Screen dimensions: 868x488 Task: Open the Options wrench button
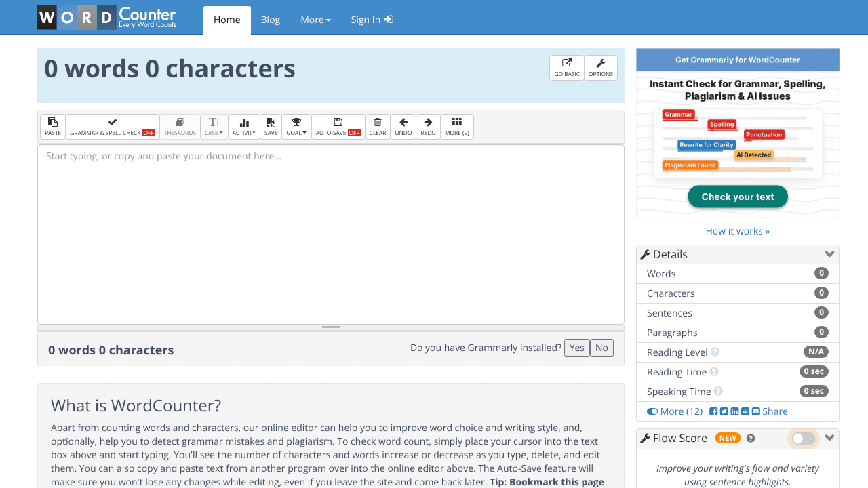[x=601, y=68]
